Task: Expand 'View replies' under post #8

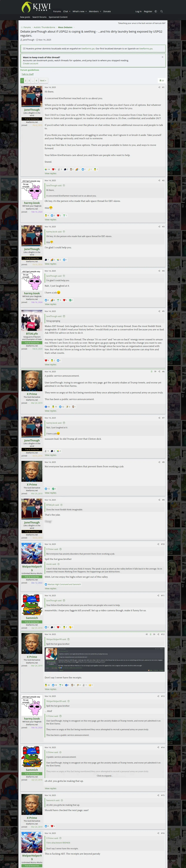Action: (x=51, y=493)
